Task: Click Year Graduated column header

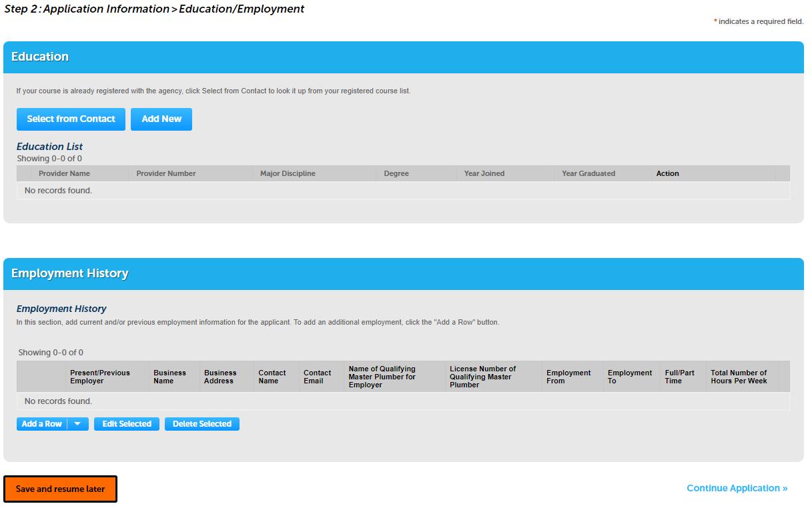Action: click(588, 173)
